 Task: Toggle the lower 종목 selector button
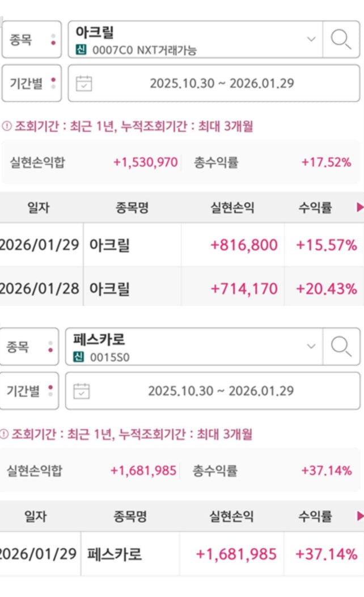[29, 347]
